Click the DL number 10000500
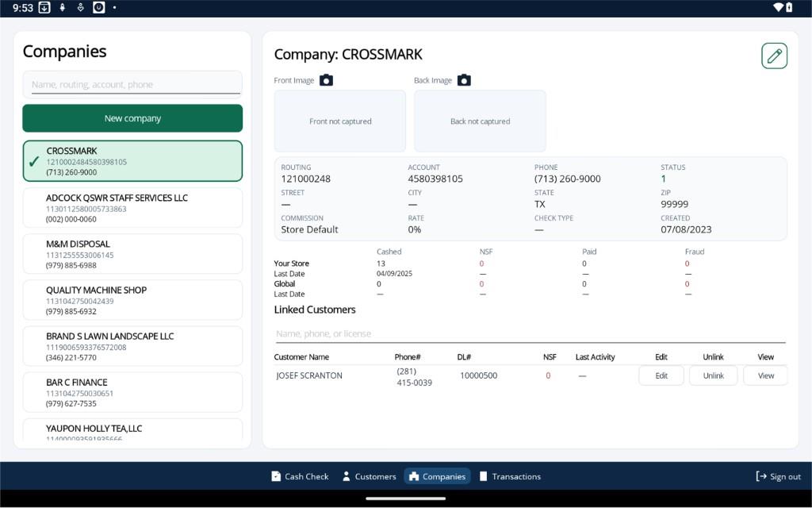Screen dimensions: 812x508 coord(478,375)
